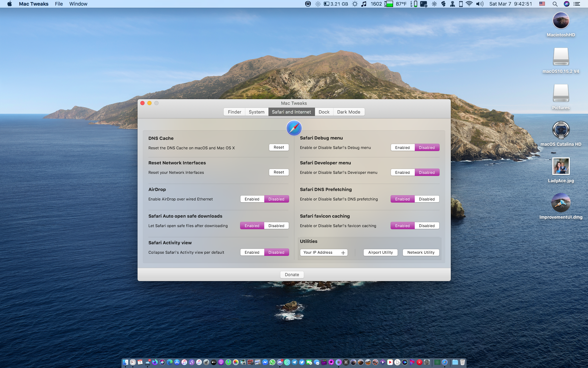Select ImprovementUI.dmg file on desktop
The height and width of the screenshot is (368, 588).
561,203
